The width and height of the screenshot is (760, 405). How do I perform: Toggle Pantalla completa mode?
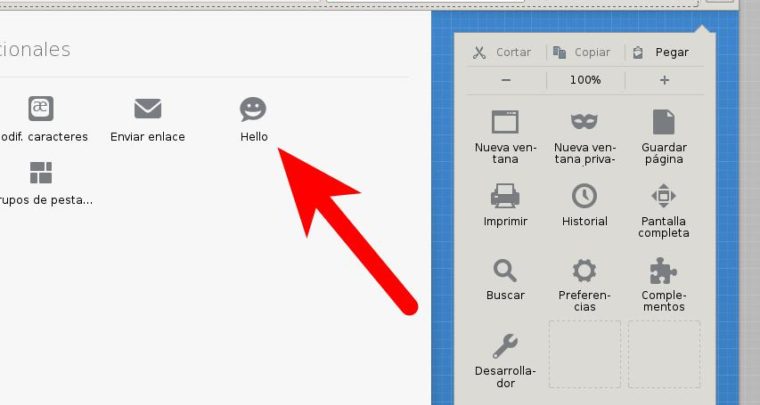click(x=664, y=196)
